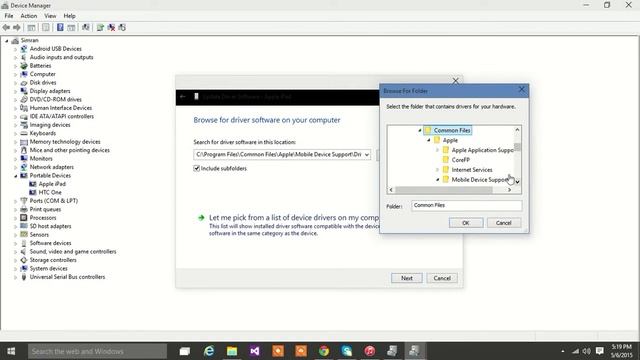Select the Mobile Device Support folder
The image size is (640, 360).
pos(480,180)
